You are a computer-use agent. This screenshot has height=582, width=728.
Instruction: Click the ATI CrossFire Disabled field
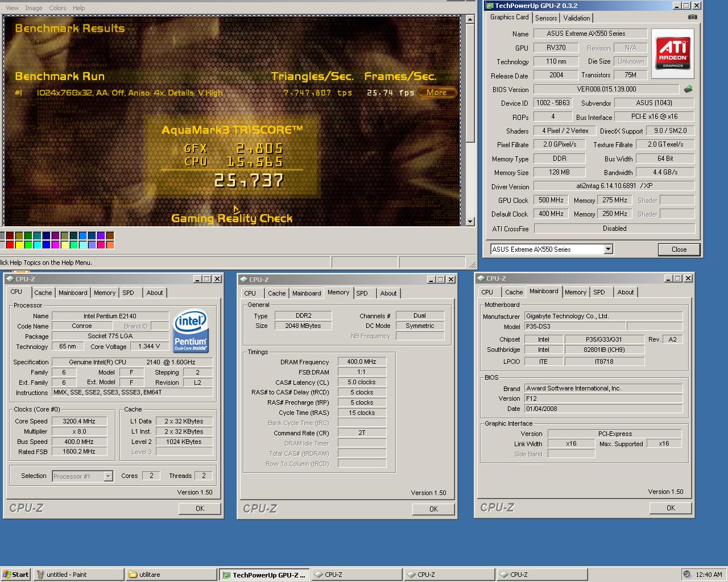point(614,228)
